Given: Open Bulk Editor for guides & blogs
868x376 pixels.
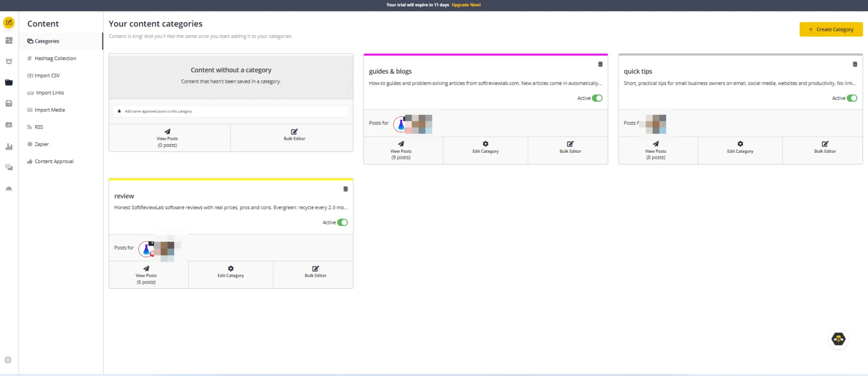Looking at the screenshot, I should coord(568,151).
